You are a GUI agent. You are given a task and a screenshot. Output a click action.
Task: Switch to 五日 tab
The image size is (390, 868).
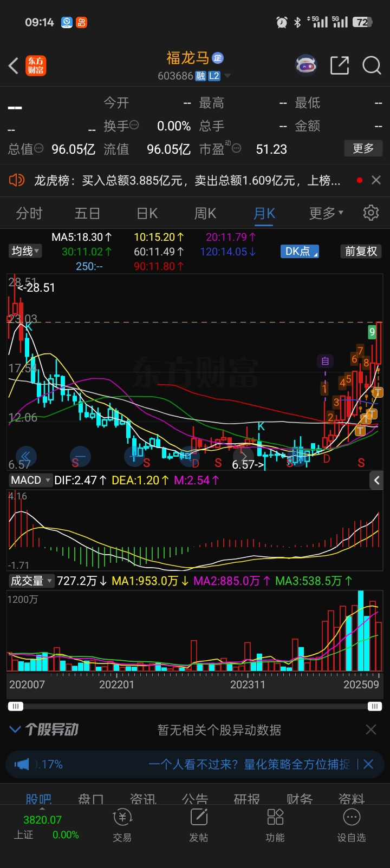[x=87, y=213]
